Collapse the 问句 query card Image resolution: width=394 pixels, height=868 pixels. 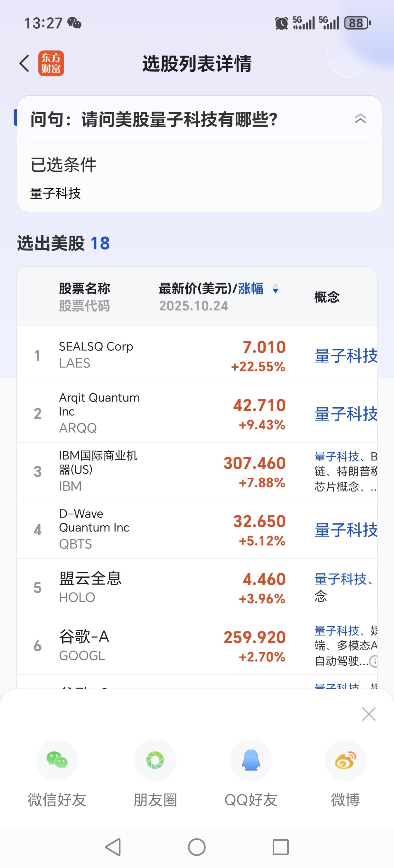click(360, 119)
